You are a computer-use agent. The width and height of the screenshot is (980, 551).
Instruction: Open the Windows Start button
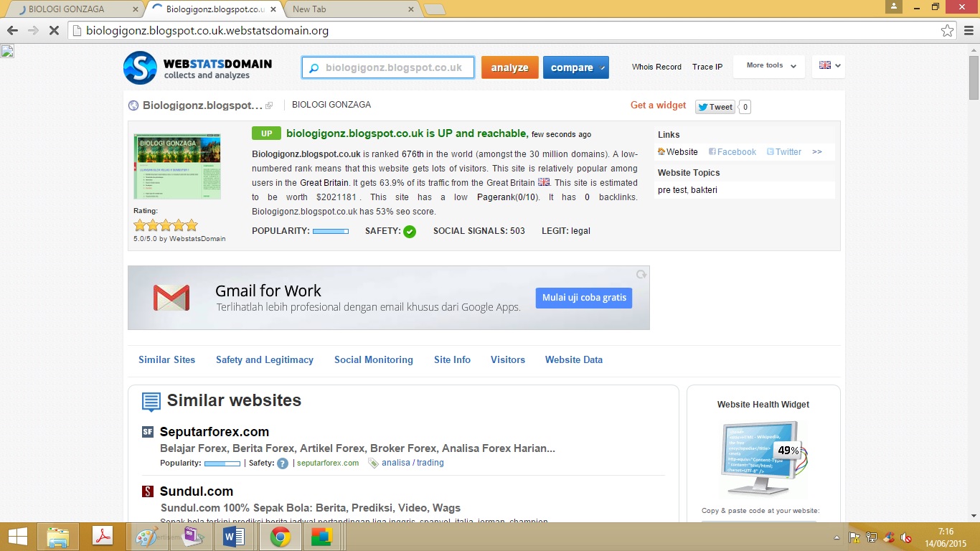(x=18, y=537)
